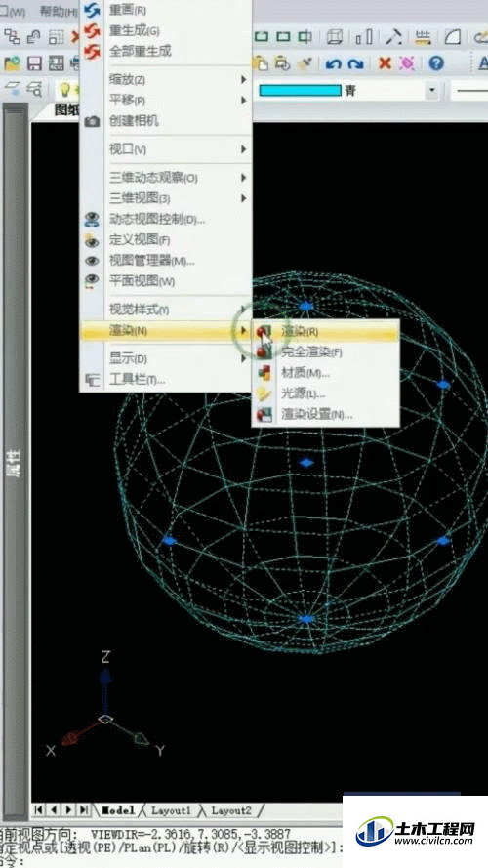Click the first-tab navigation arrow button

coord(39,809)
